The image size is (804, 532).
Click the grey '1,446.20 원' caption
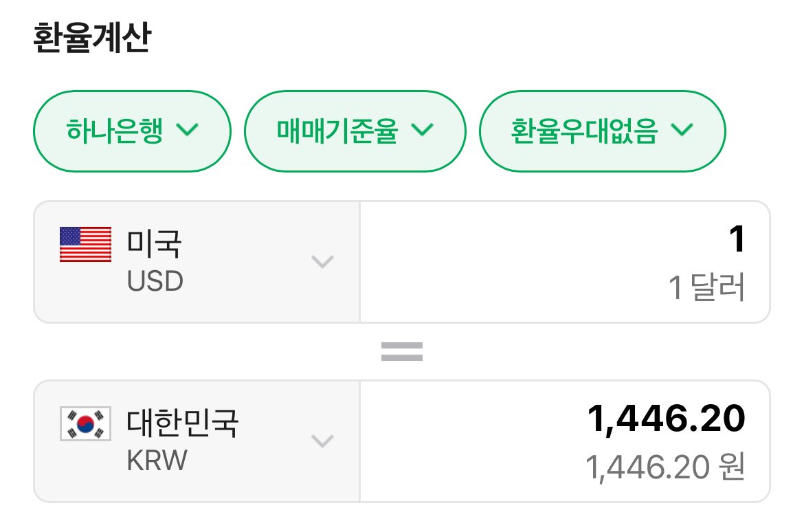(x=665, y=468)
